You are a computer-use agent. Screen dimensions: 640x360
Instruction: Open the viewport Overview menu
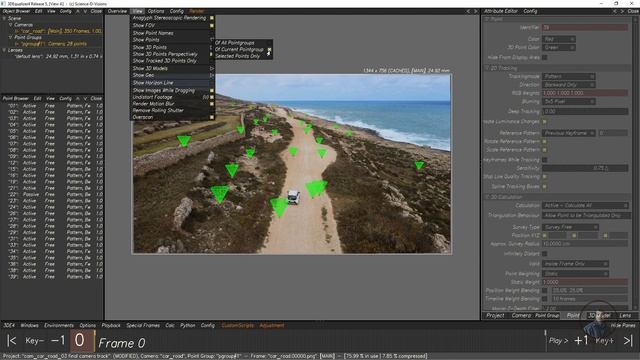coord(117,11)
